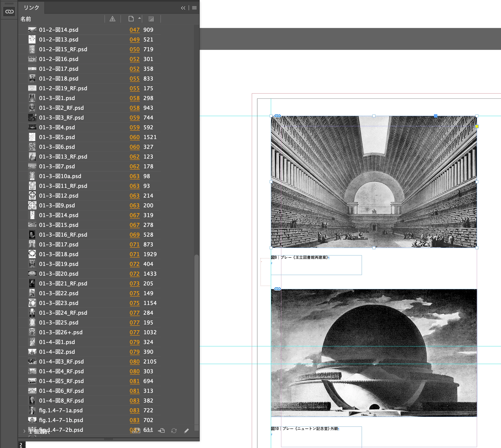Open the Links panel flyout menu
Viewport: 501px width, 448px height.
pos(194,8)
